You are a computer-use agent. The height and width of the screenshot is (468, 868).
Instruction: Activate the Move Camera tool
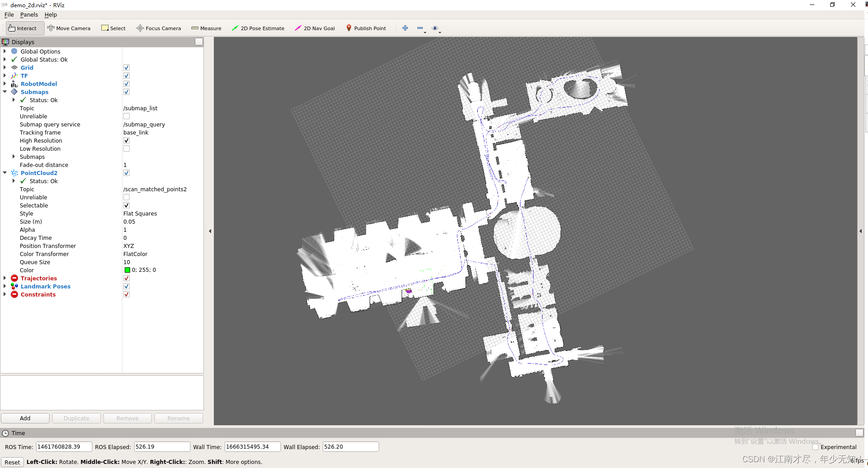click(69, 28)
